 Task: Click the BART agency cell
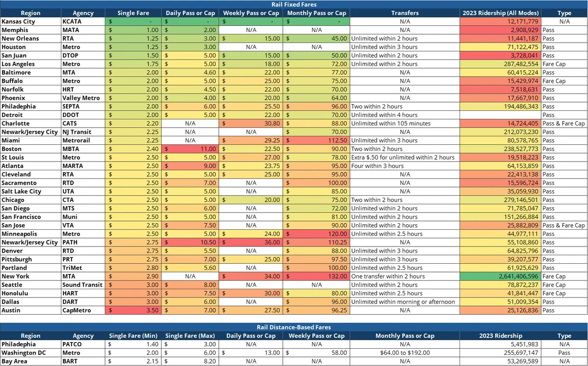(83, 361)
